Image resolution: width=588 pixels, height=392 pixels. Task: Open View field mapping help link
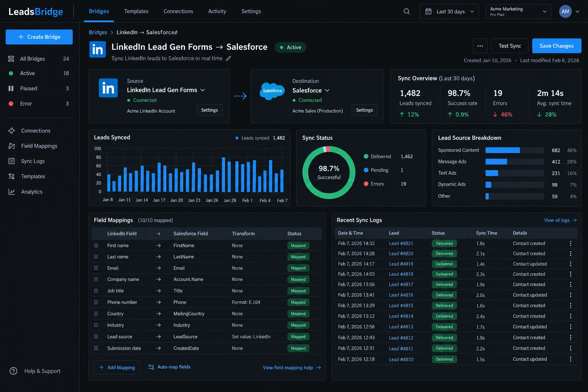(x=292, y=367)
